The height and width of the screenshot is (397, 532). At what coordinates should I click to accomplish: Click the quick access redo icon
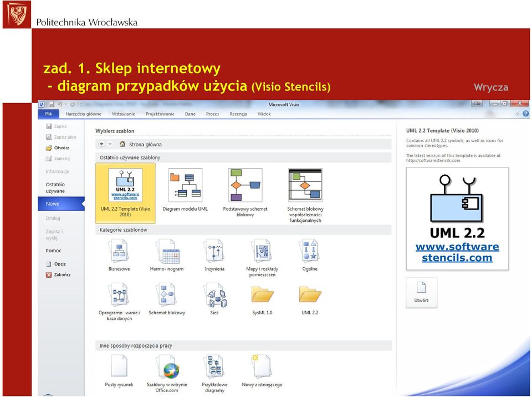click(72, 104)
